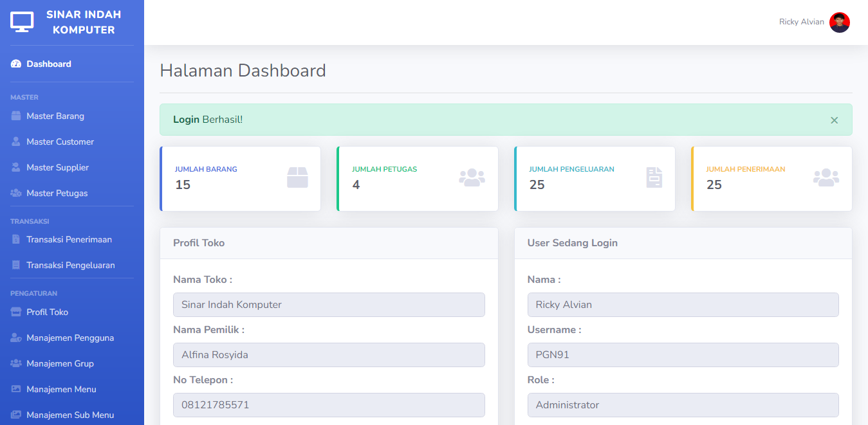Click the Nama Toko input field
This screenshot has height=425, width=868.
[329, 305]
